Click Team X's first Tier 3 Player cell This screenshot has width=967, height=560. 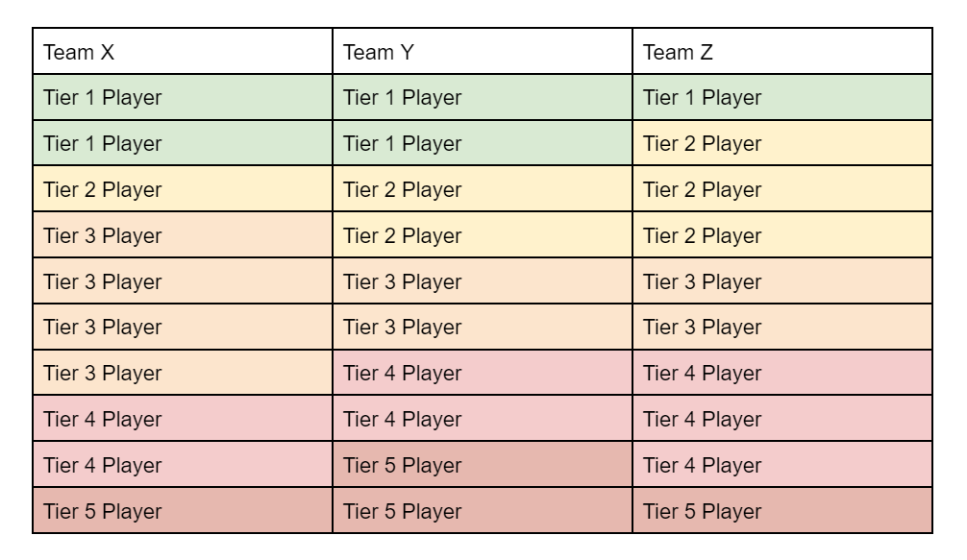click(183, 234)
